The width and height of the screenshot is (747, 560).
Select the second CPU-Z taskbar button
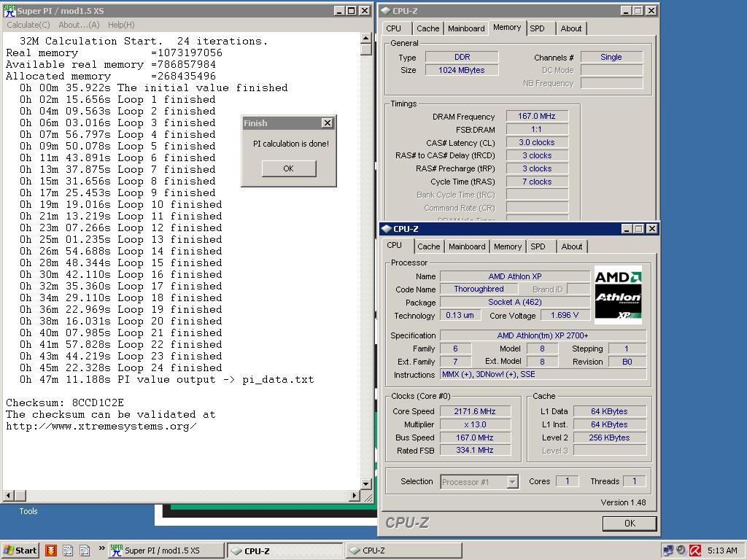point(403,551)
